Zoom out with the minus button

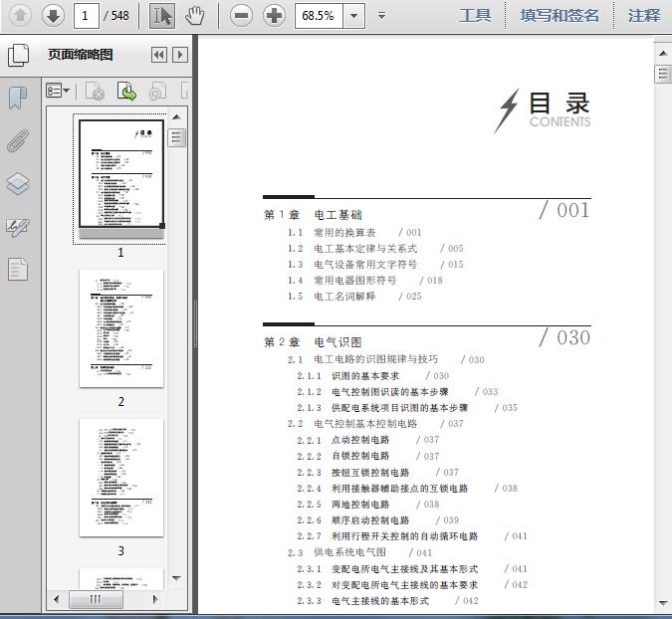(x=241, y=16)
